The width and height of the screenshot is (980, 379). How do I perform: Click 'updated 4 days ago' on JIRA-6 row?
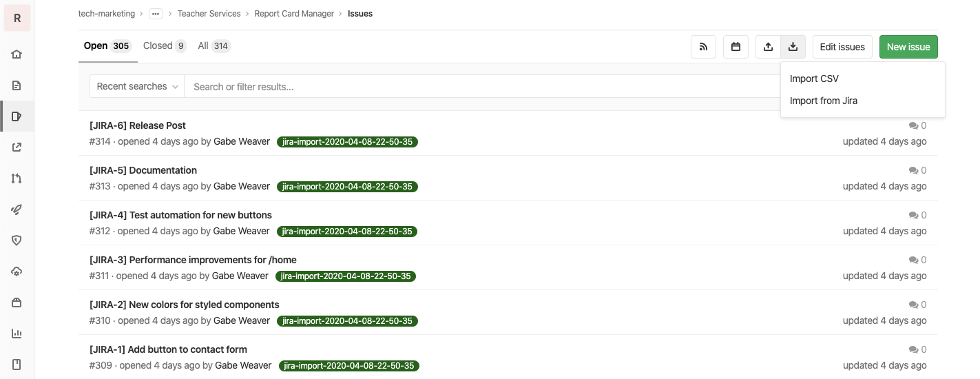884,141
